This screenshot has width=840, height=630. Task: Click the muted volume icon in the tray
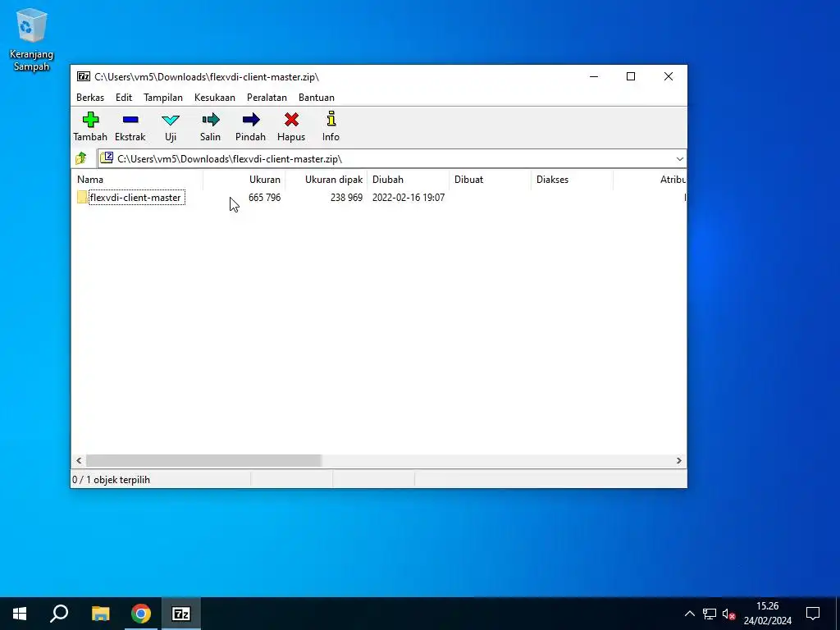[x=728, y=614]
